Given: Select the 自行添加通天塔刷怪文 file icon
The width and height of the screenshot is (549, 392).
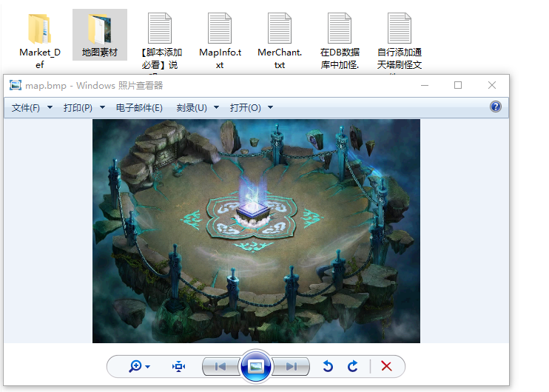Looking at the screenshot, I should (399, 28).
